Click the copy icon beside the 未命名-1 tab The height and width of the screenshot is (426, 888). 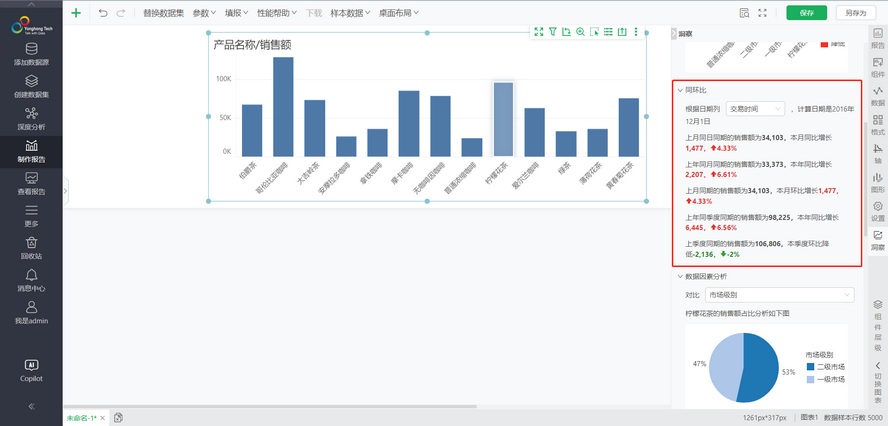pos(118,418)
